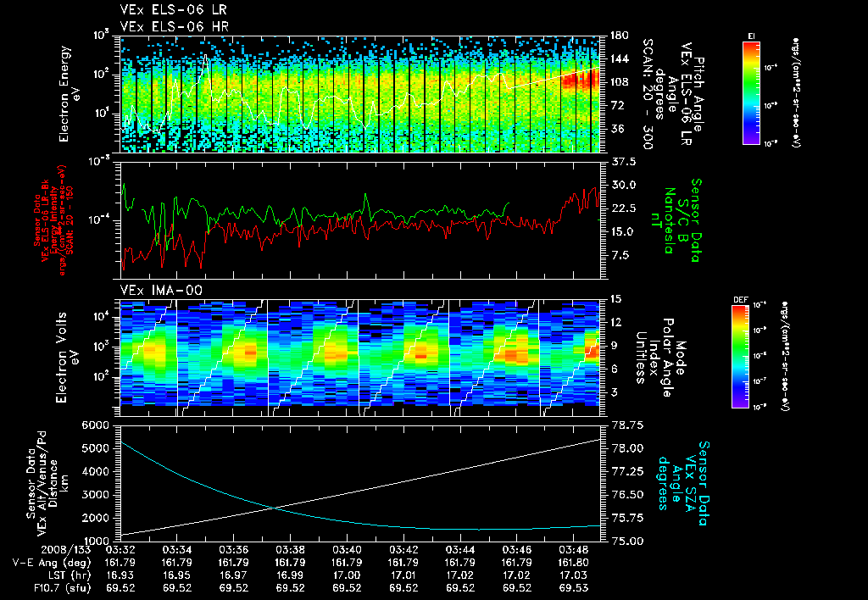Click the '2008/133' date label
This screenshot has height=600, width=868.
66,550
